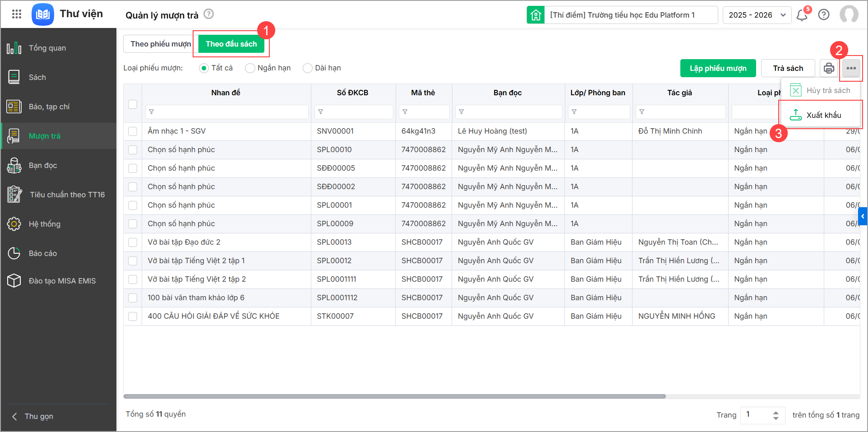Viewport: 868px width, 432px height.
Task: Choose Xuất khẩu from the menu
Action: (821, 115)
